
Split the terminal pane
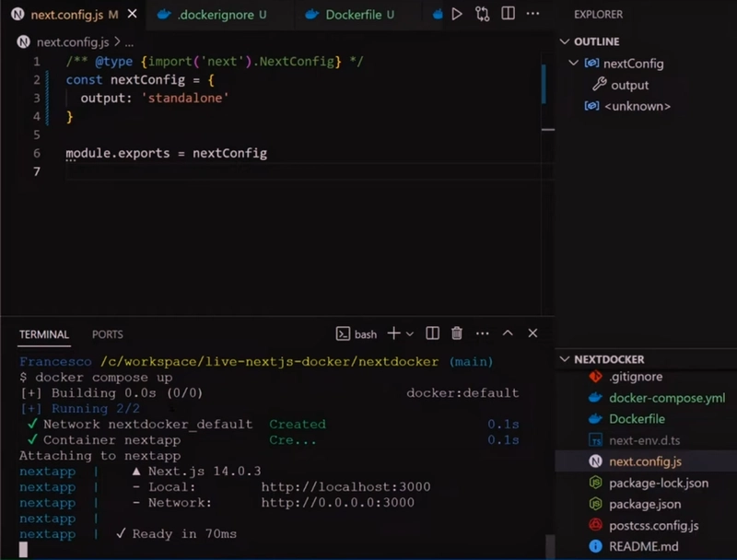click(x=432, y=333)
